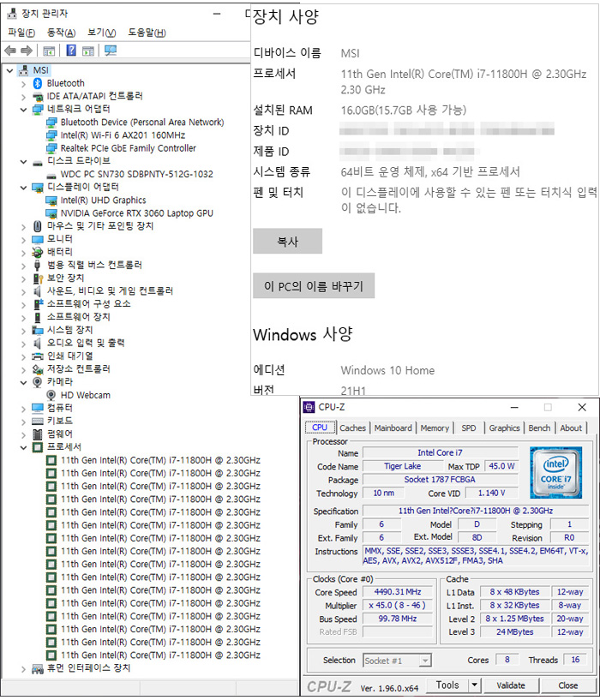This screenshot has width=600, height=700.
Task: Switch to the Caches tab in CPU-Z
Action: [352, 428]
